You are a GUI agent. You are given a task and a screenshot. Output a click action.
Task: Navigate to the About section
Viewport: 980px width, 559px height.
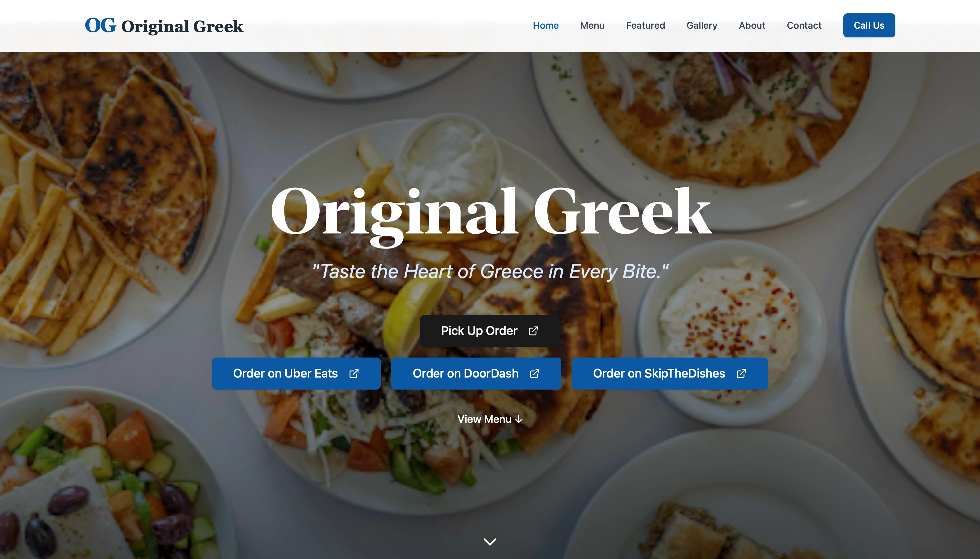pyautogui.click(x=752, y=25)
